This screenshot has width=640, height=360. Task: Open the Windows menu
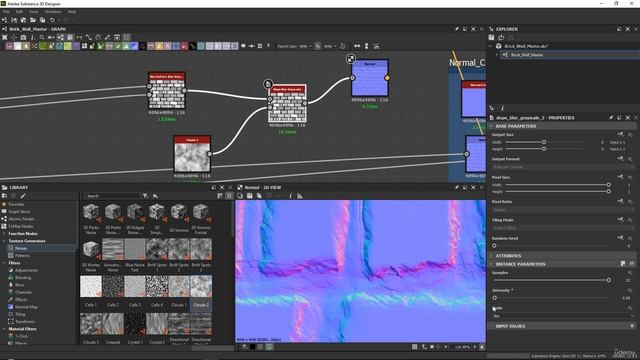pyautogui.click(x=53, y=12)
